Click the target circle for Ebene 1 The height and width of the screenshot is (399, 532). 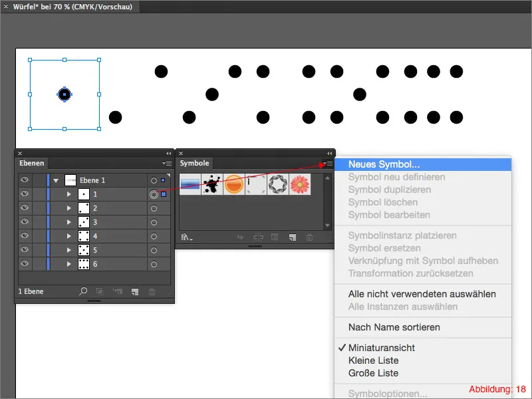point(154,180)
